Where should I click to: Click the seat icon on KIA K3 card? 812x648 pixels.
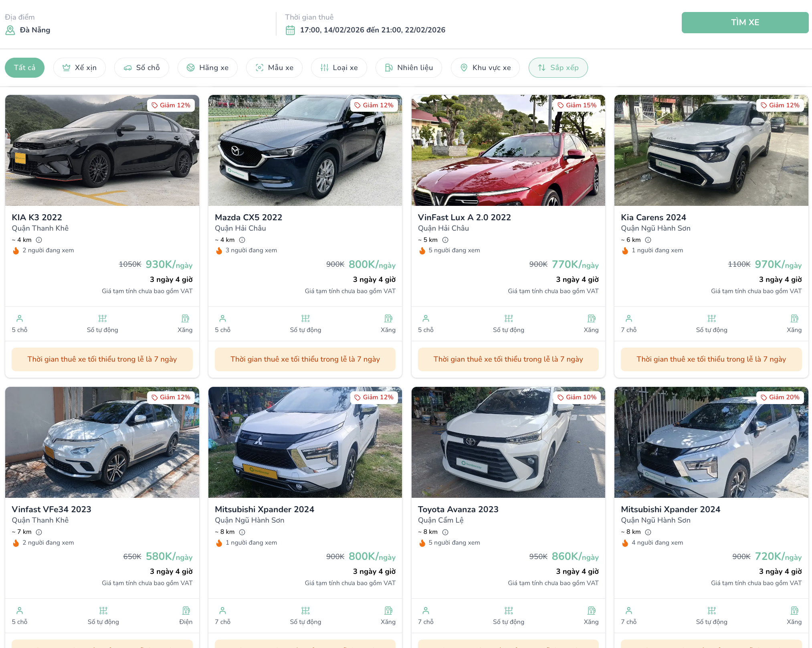pyautogui.click(x=20, y=318)
